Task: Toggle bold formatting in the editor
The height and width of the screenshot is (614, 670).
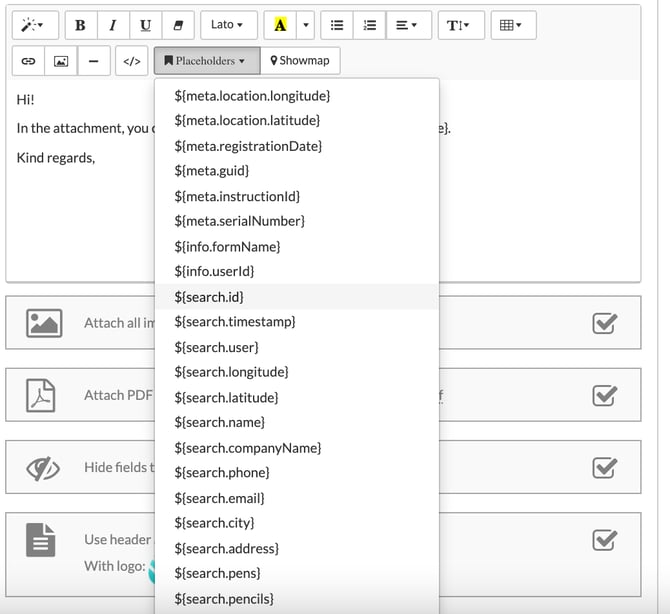Action: (x=80, y=26)
